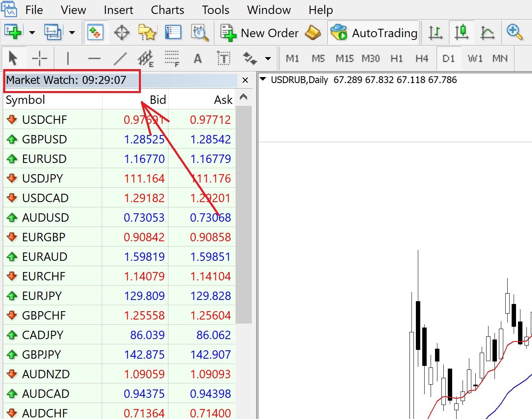The image size is (532, 419).
Task: Select the CADJPY symbol row
Action: (119, 335)
